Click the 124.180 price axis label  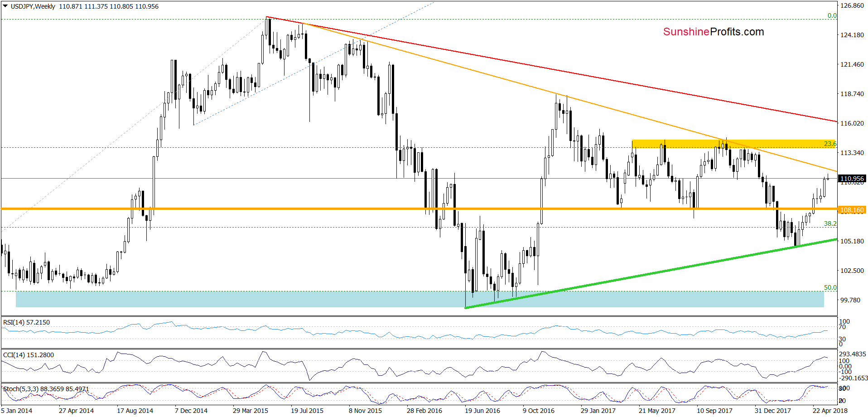(x=852, y=35)
